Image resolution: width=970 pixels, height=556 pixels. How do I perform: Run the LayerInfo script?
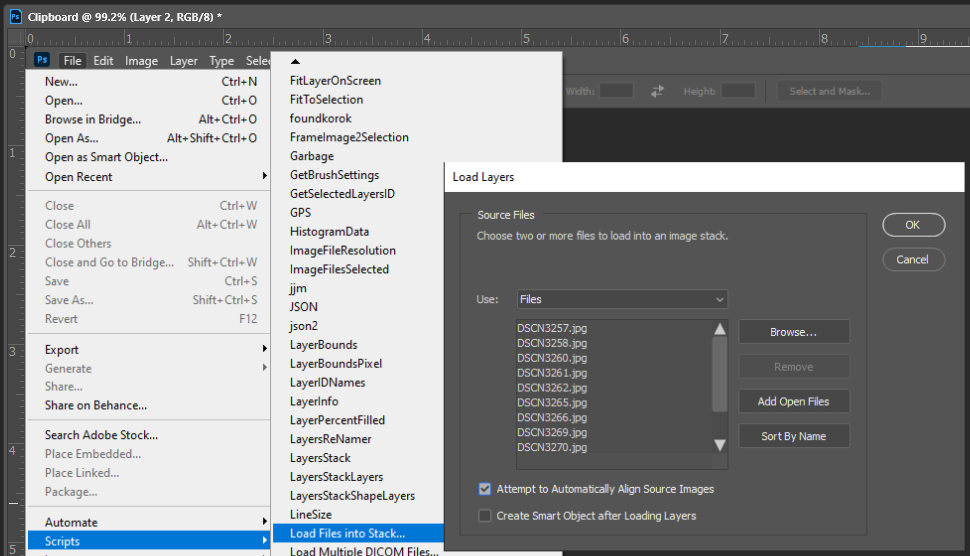point(314,401)
